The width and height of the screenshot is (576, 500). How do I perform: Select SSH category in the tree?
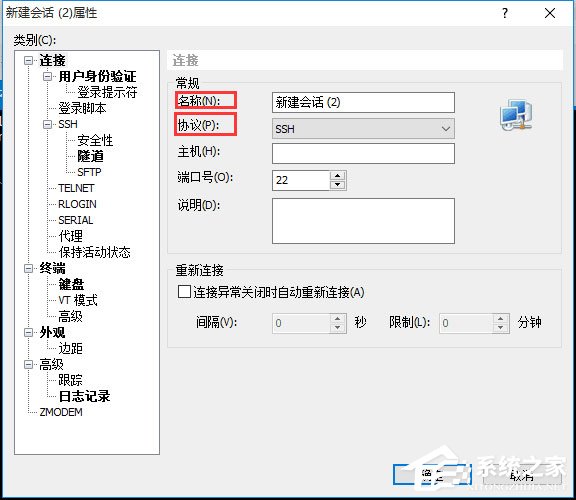pyautogui.click(x=68, y=125)
